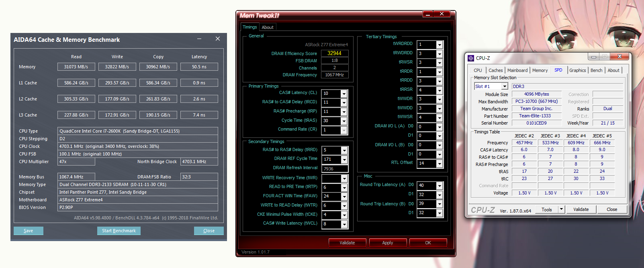Open the tRRDR tertiary timing dropdown
This screenshot has width=644, height=268.
pyautogui.click(x=440, y=72)
